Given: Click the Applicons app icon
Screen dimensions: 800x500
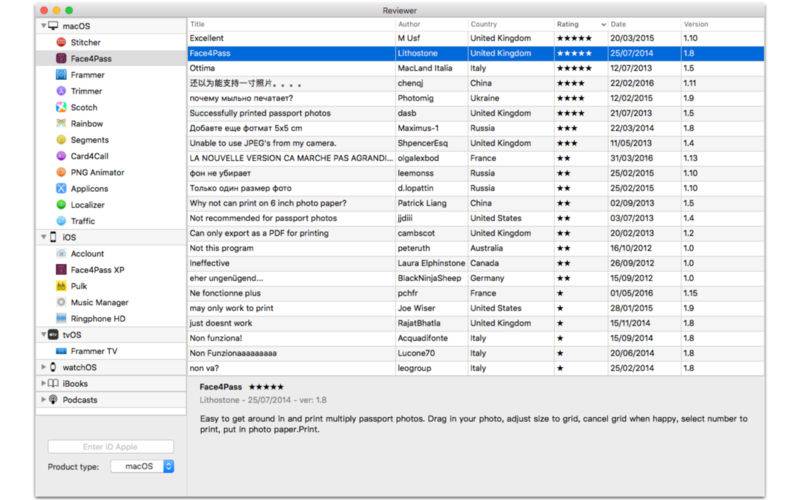Looking at the screenshot, I should pos(61,189).
